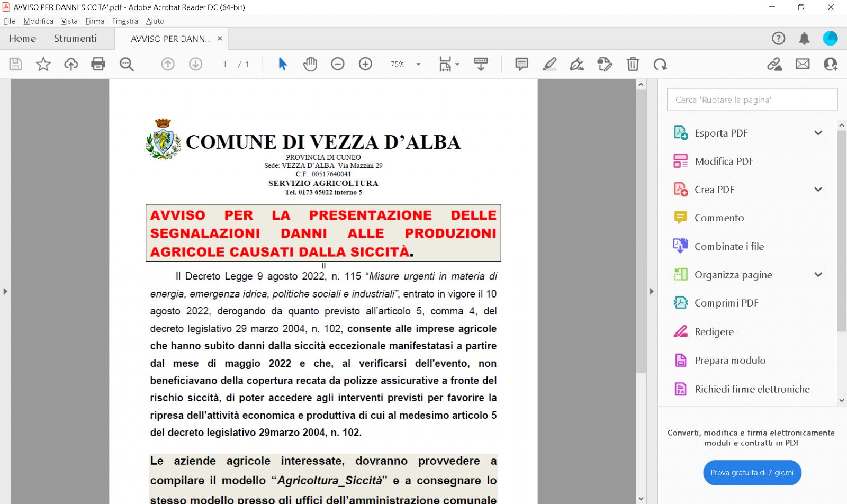Open the Modifica PDF tool

724,161
